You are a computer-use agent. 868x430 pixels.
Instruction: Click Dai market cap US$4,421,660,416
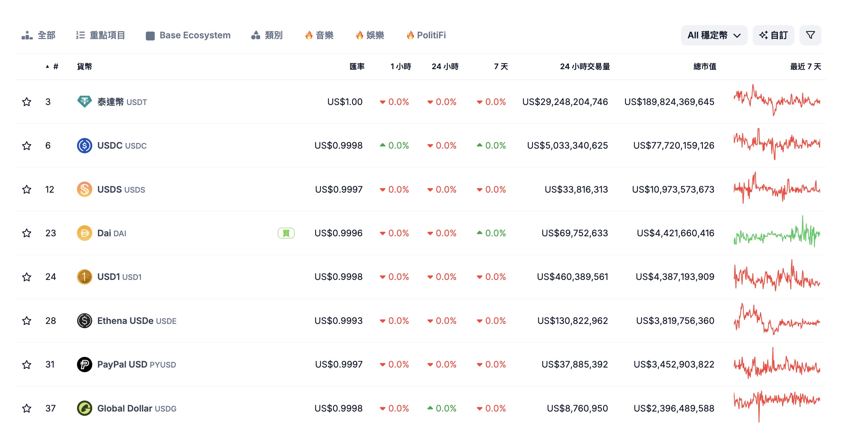click(675, 233)
